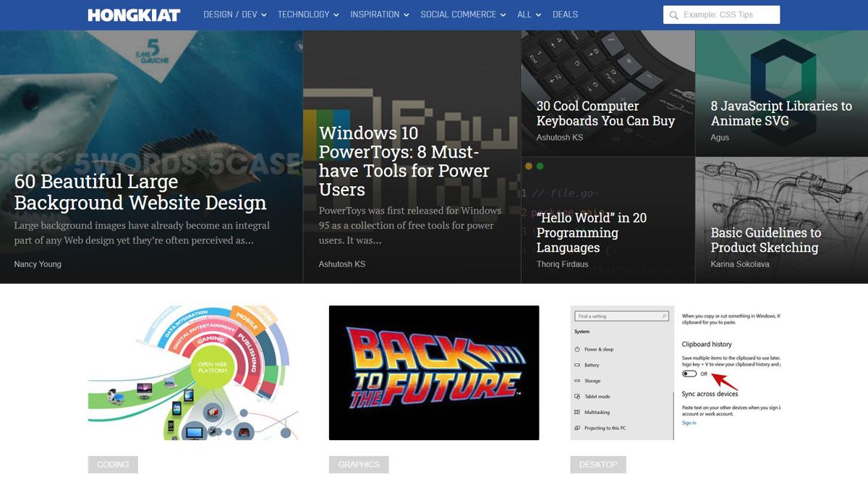This screenshot has height=480, width=868.
Task: Click author name Nancy Young
Action: point(38,264)
